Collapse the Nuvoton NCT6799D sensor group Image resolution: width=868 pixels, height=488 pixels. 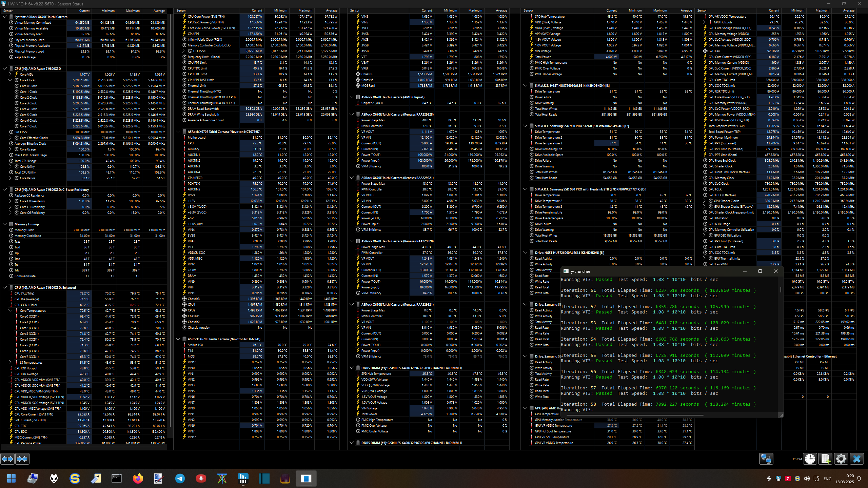tap(178, 131)
